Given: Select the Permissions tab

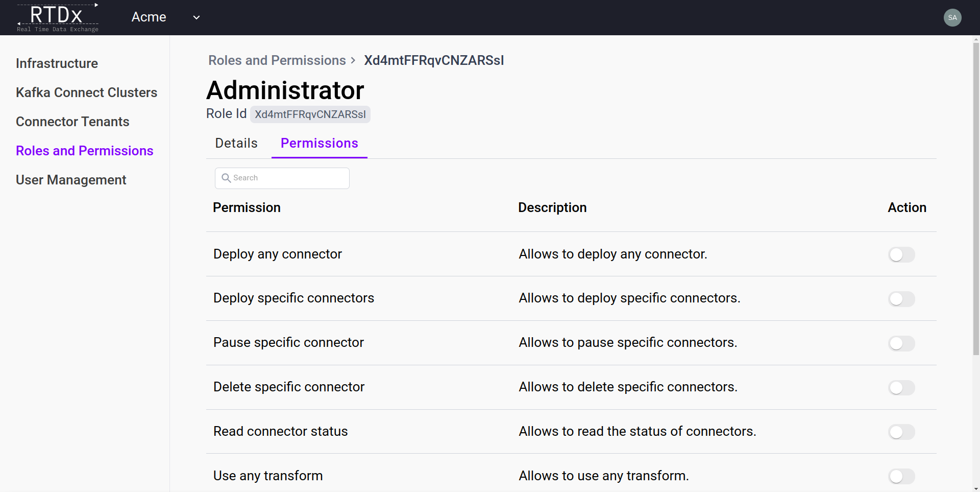Looking at the screenshot, I should tap(319, 144).
